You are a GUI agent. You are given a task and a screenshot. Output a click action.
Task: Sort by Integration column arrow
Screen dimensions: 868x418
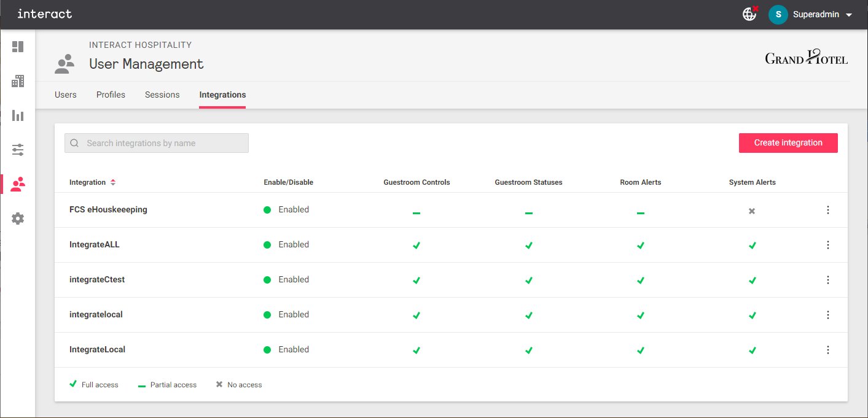point(113,182)
